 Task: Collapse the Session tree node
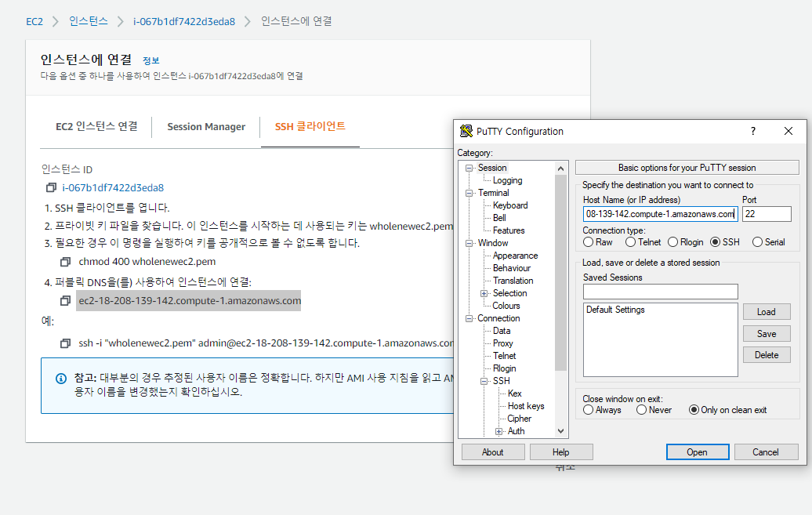click(469, 168)
